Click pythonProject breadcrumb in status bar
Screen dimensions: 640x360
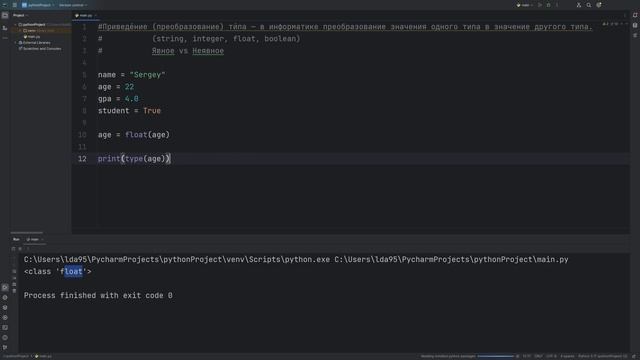point(16,356)
